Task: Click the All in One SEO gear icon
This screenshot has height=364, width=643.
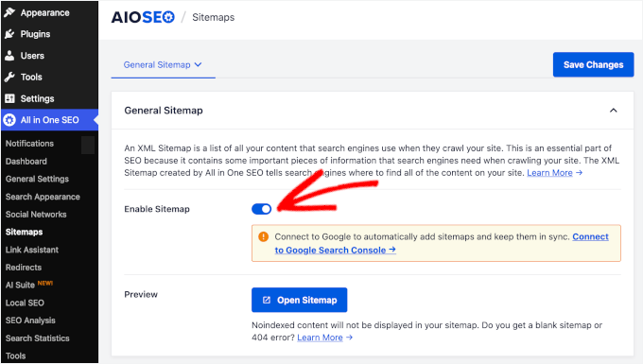Action: pos(9,120)
